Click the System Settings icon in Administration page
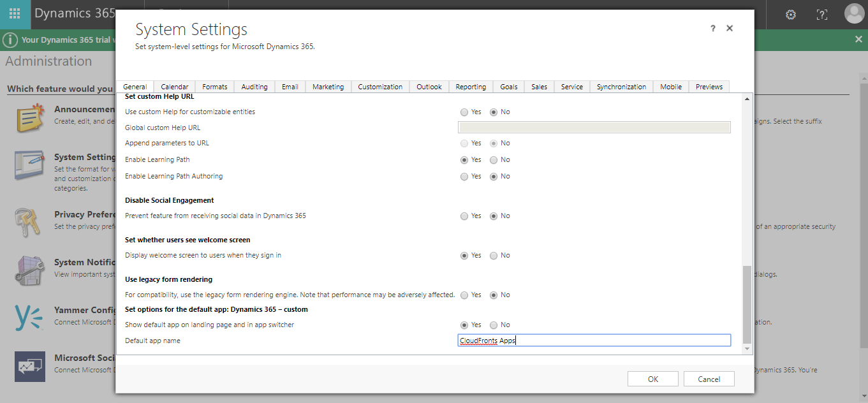Viewport: 868px width, 403px height. point(30,166)
